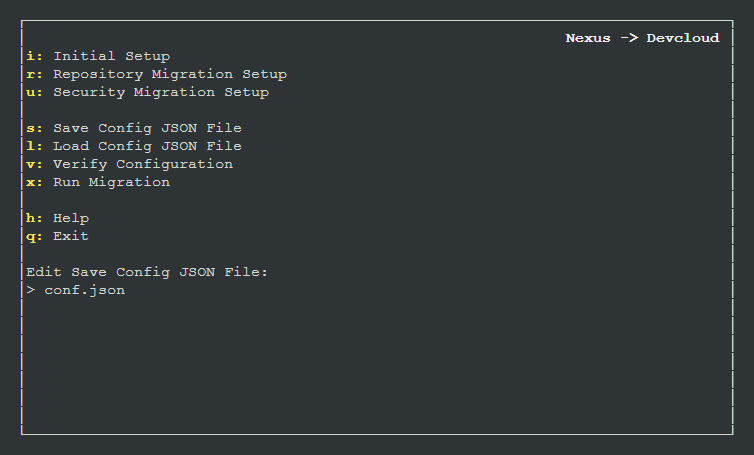The height and width of the screenshot is (455, 754).
Task: Click the Nexus -> Devcloud title
Action: coord(642,38)
